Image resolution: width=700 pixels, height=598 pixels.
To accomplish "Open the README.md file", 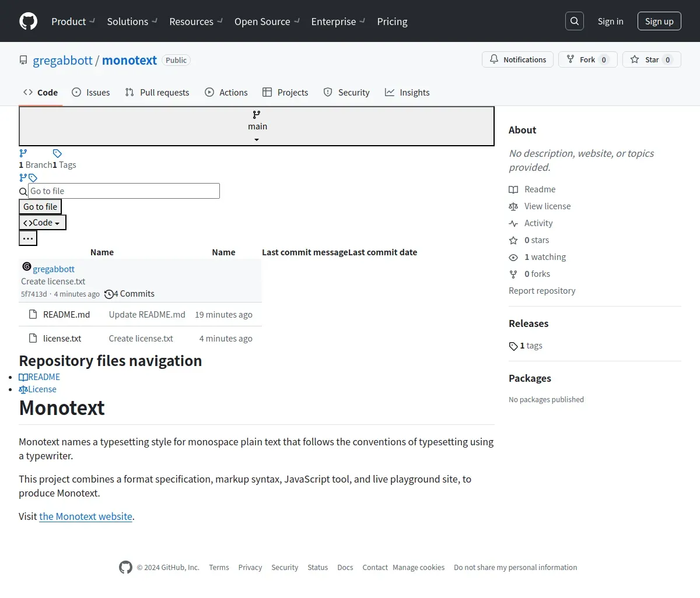I will [x=66, y=315].
